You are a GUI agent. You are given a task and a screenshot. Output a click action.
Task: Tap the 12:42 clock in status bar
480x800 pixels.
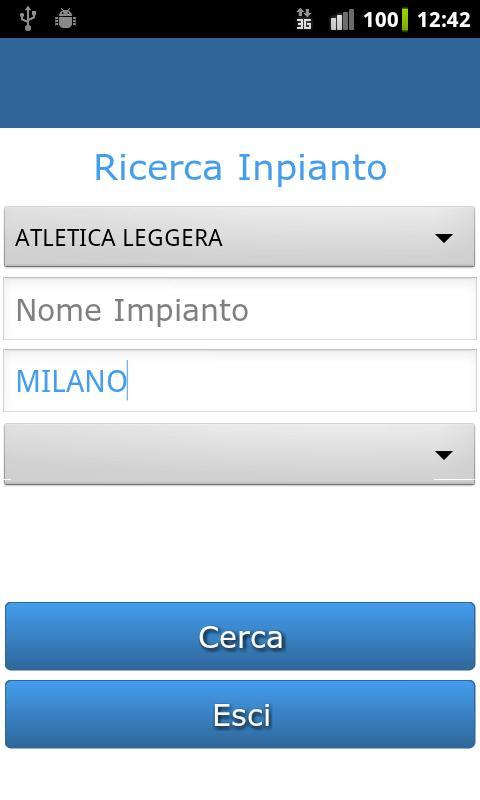click(443, 20)
